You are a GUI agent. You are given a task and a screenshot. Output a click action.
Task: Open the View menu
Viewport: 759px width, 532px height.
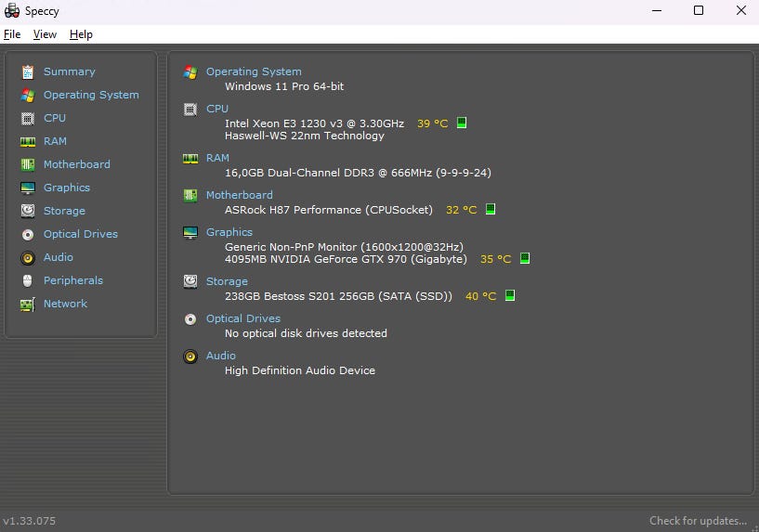pos(45,34)
